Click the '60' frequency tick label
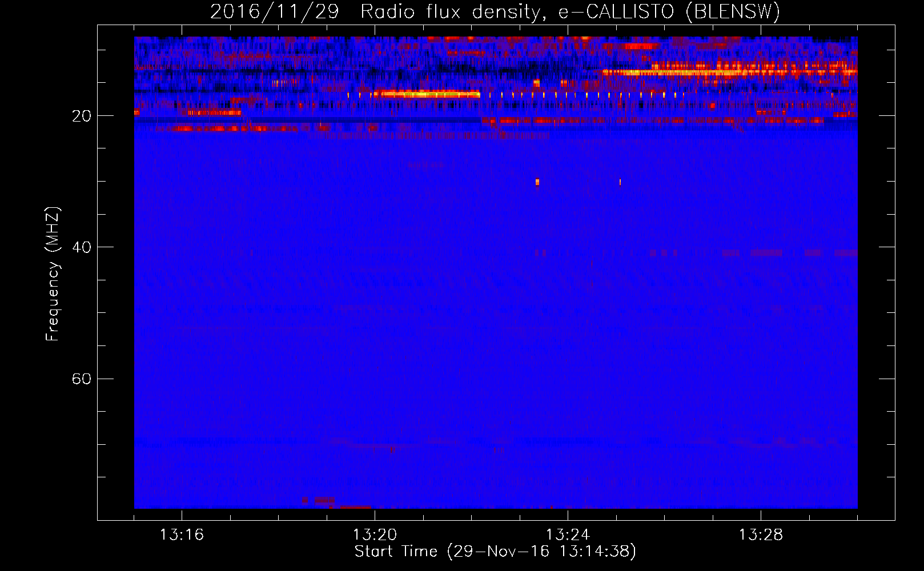 [82, 379]
